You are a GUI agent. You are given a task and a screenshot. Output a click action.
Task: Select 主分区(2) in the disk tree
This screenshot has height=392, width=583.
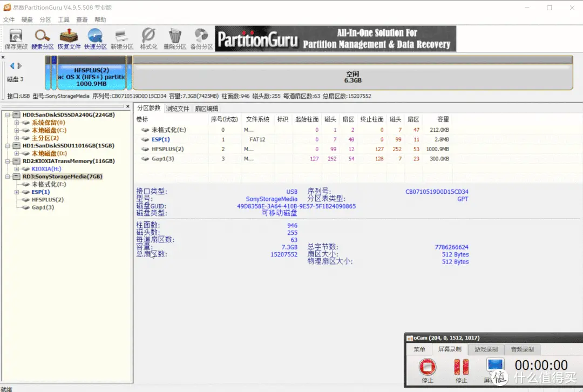[45, 138]
